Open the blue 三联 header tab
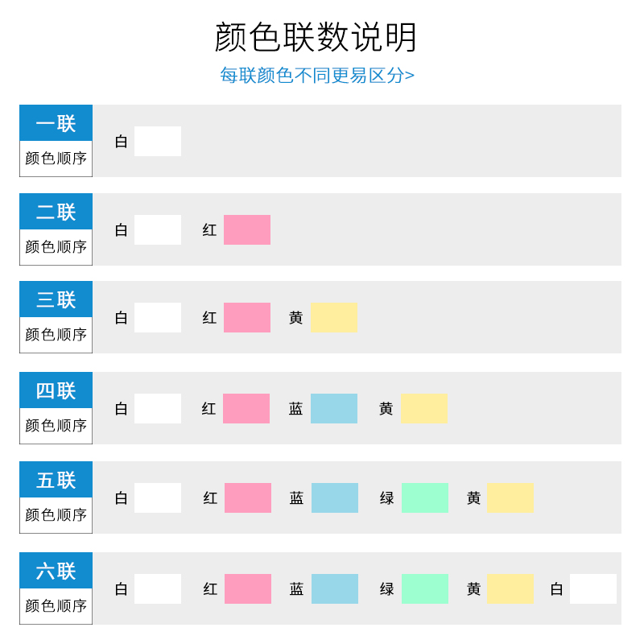644x644 pixels. point(56,299)
